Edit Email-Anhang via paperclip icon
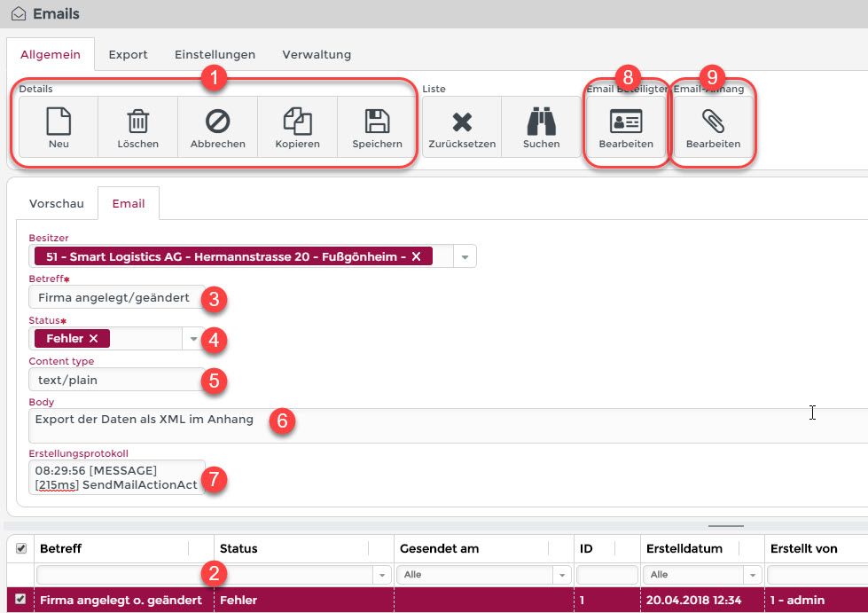 713,122
